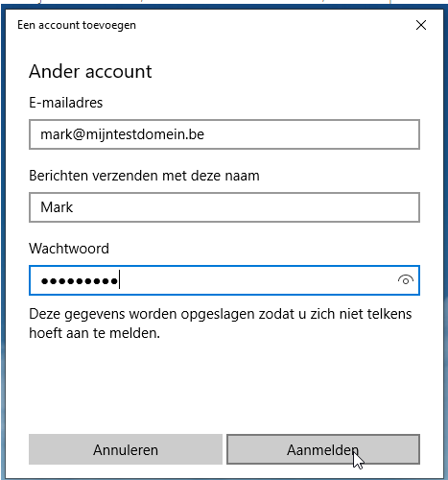Click the 'Deze gegevens worden opgeslagen' notice text
The width and height of the screenshot is (448, 480).
[221, 324]
